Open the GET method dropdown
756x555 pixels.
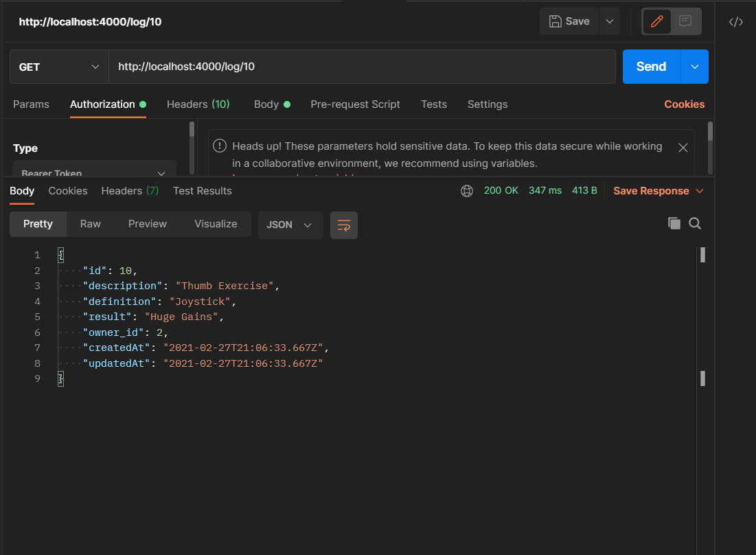[58, 66]
